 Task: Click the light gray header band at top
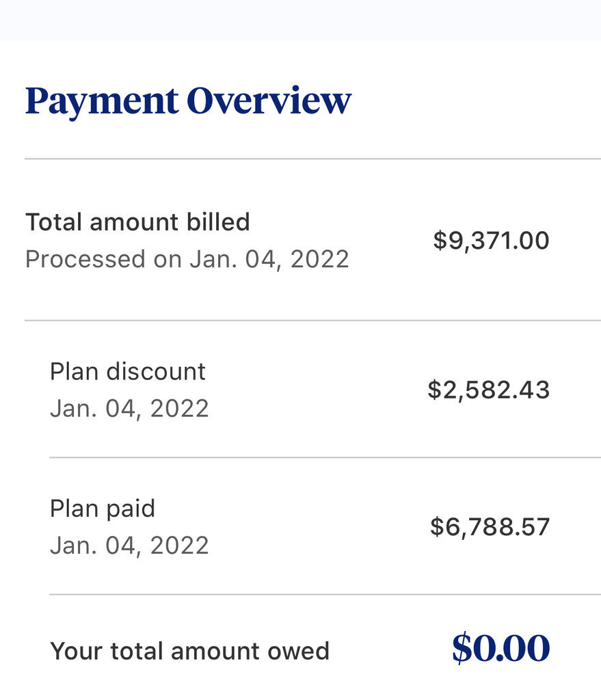point(301,20)
